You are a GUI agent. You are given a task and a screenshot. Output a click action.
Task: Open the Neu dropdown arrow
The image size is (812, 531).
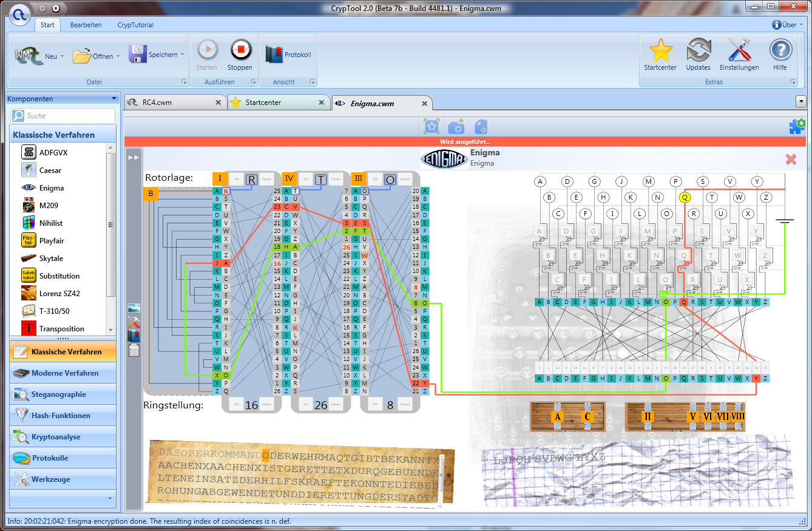click(63, 56)
